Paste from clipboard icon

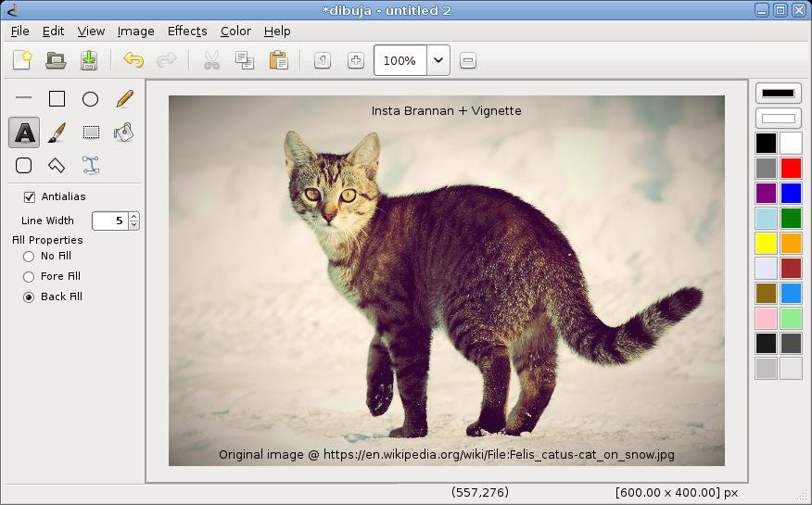[x=279, y=60]
